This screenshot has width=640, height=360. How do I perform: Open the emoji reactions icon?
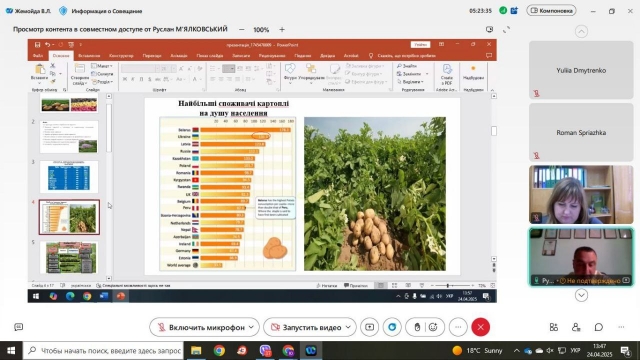pos(433,327)
